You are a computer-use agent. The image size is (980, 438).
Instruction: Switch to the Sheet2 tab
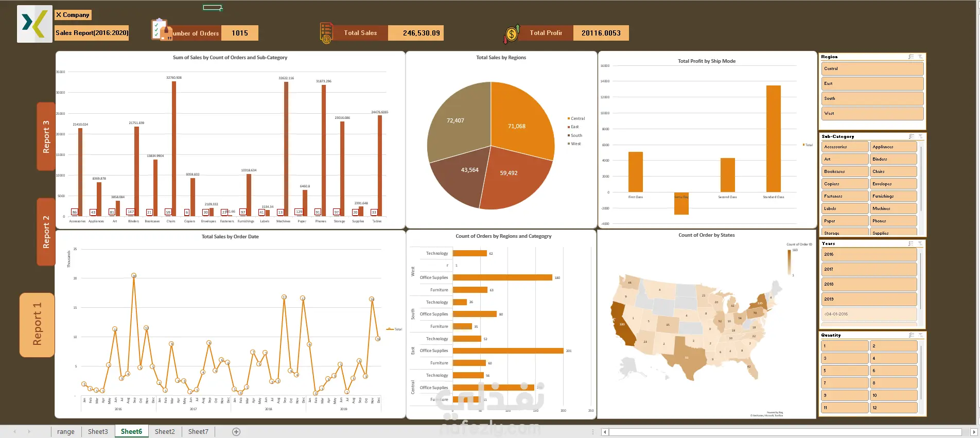click(x=165, y=432)
